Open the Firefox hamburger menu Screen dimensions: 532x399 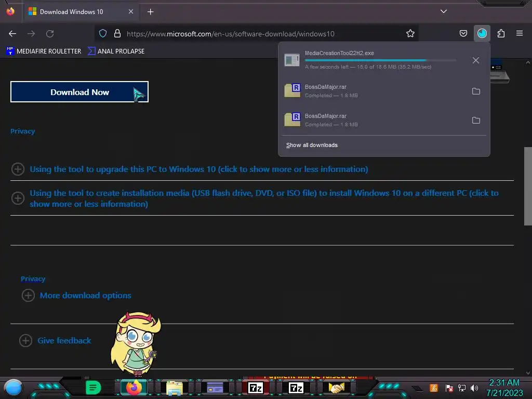coord(520,33)
